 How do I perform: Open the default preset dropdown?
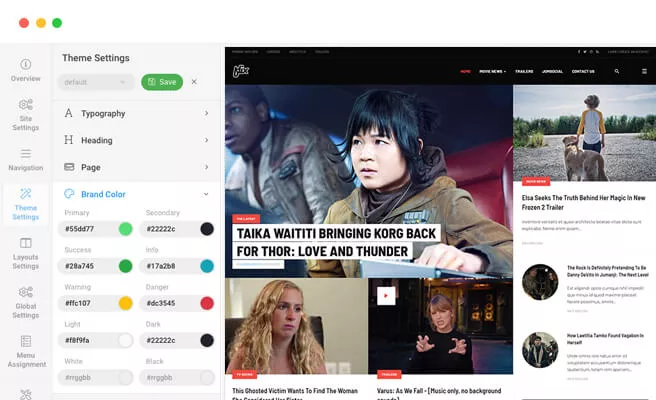point(96,82)
